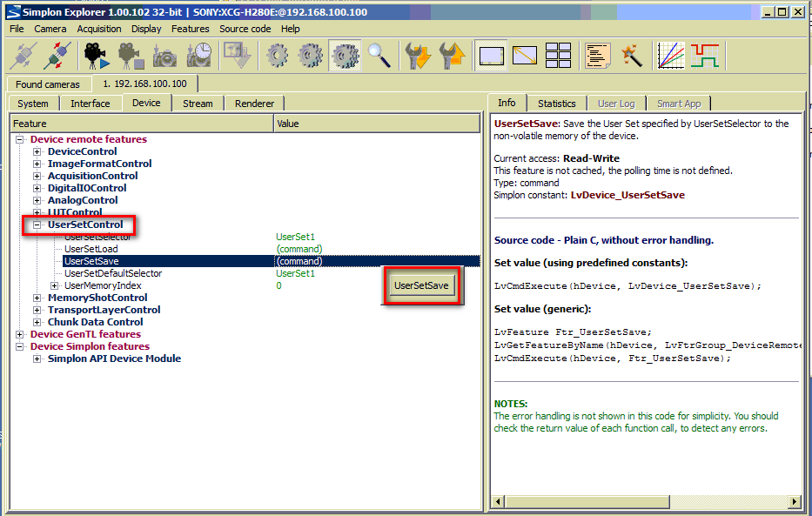Click the three gears toolbar icon
This screenshot has width=812, height=516.
(x=346, y=56)
